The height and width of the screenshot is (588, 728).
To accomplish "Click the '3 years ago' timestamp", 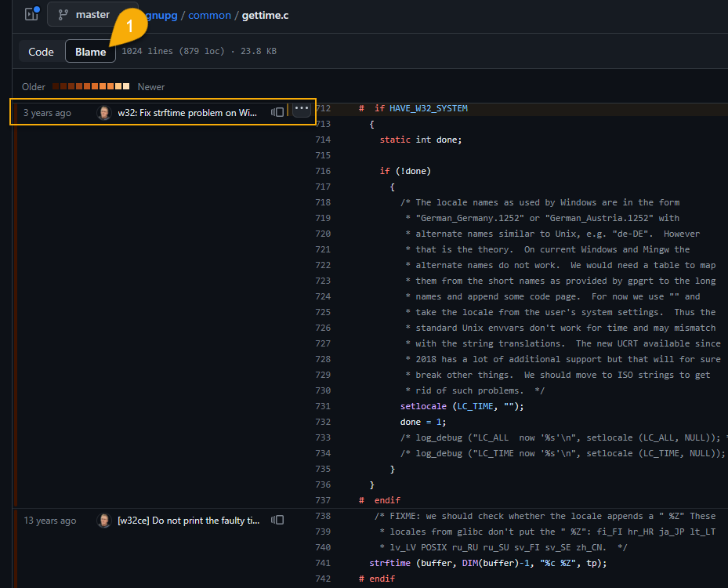I will [x=47, y=113].
